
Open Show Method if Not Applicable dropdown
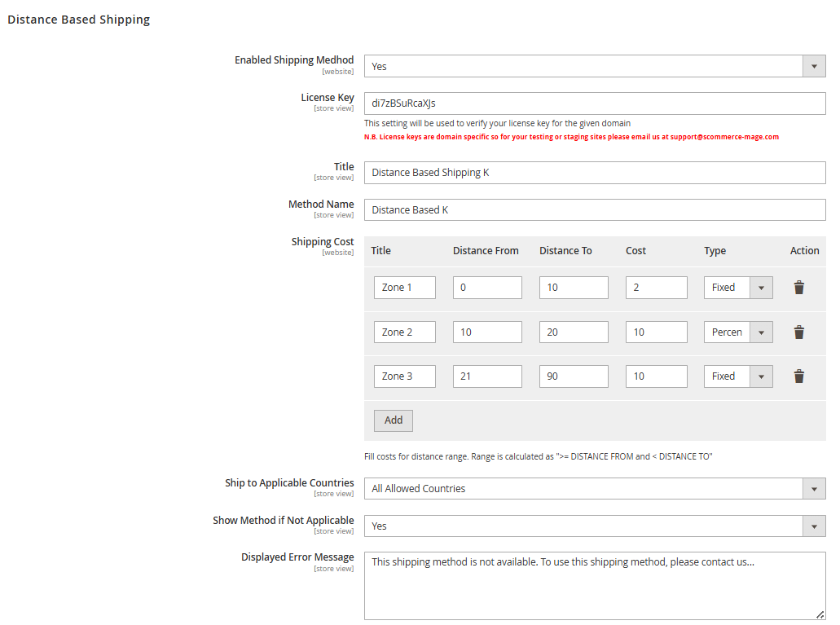[594, 526]
